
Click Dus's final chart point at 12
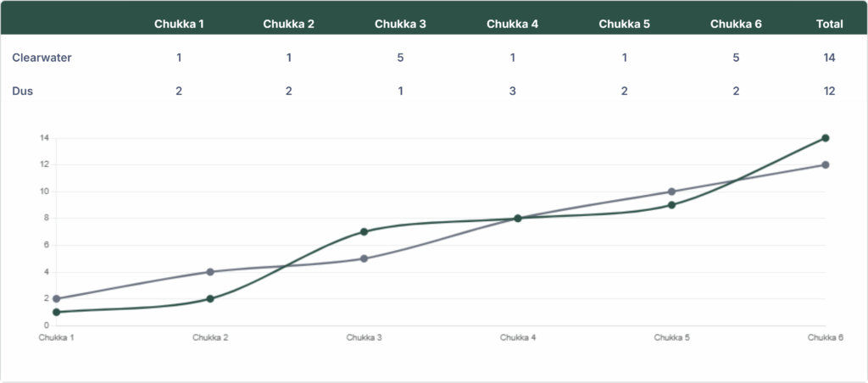point(825,164)
